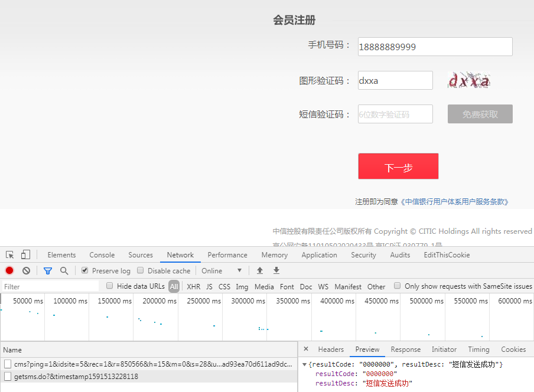Viewport: 534px width, 392px height.
Task: Select the getsms.do request row icon
Action: (x=8, y=376)
